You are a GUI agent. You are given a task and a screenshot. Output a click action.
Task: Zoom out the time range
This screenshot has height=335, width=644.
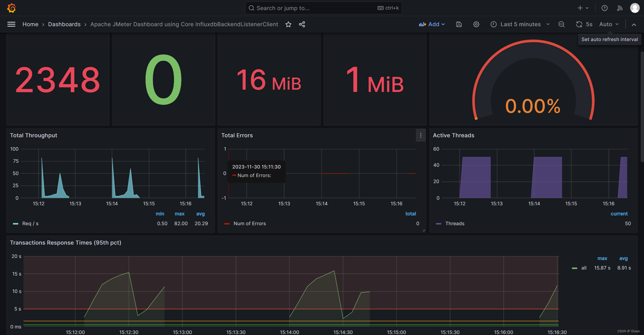pyautogui.click(x=561, y=24)
